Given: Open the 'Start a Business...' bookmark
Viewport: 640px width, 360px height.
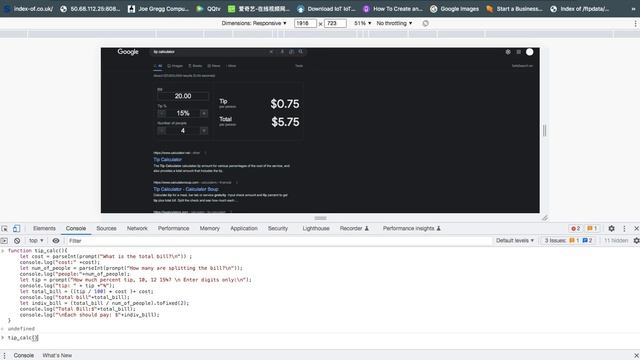Looking at the screenshot, I should (514, 9).
